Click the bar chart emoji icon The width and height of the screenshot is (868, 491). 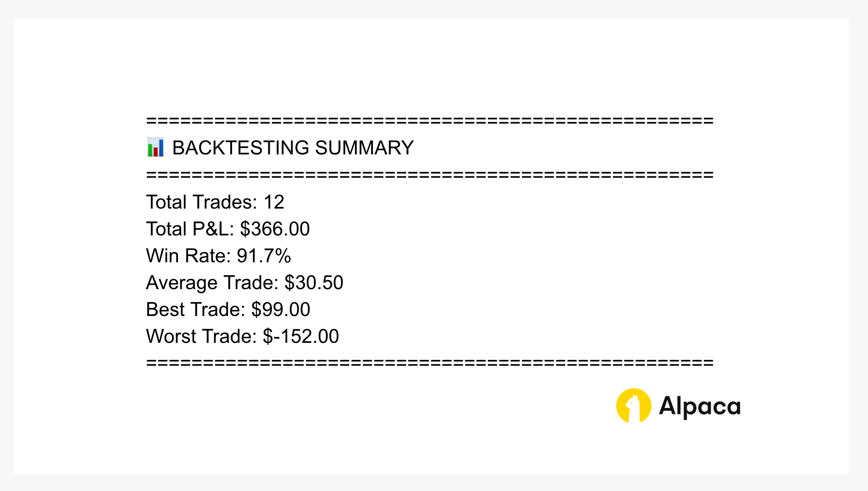tap(155, 147)
